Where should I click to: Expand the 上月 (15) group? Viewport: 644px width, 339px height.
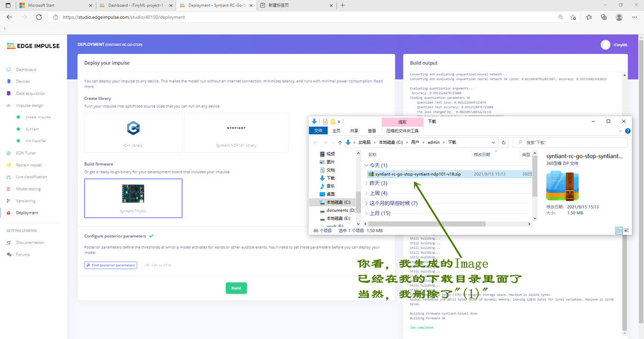366,213
